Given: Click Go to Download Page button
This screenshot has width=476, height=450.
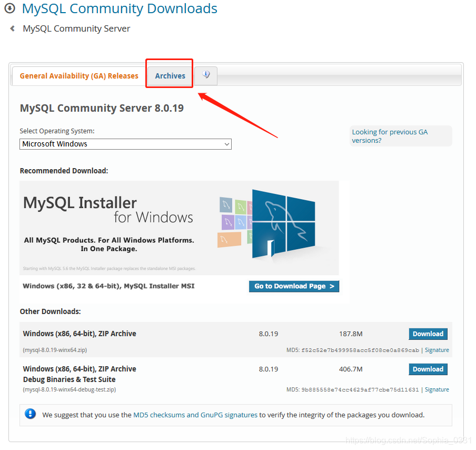Looking at the screenshot, I should coord(294,286).
